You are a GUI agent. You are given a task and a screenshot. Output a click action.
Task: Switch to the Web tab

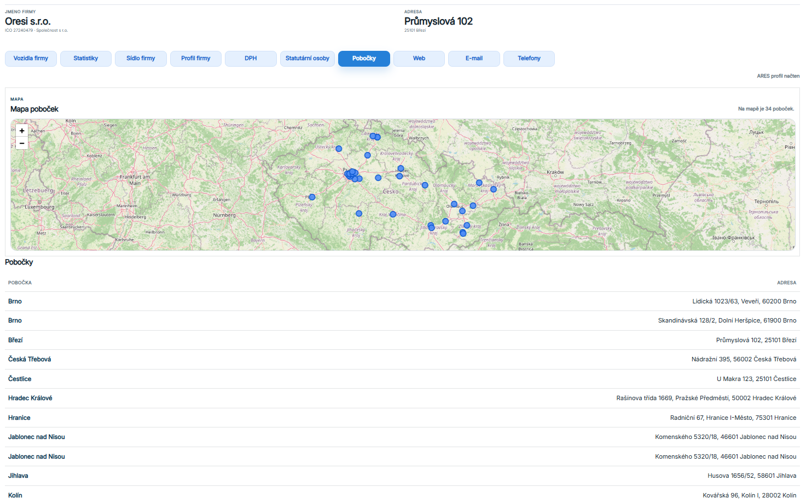click(419, 58)
